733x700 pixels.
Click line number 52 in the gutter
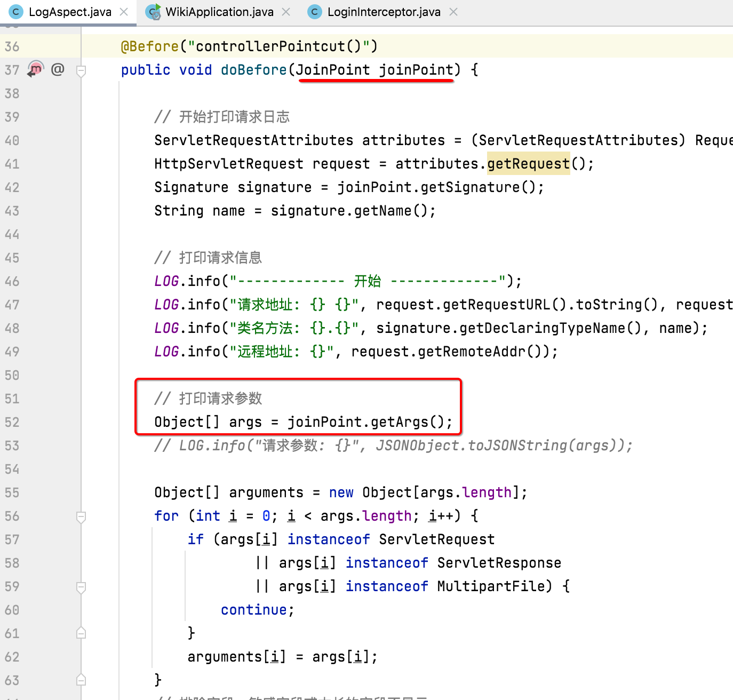click(12, 422)
